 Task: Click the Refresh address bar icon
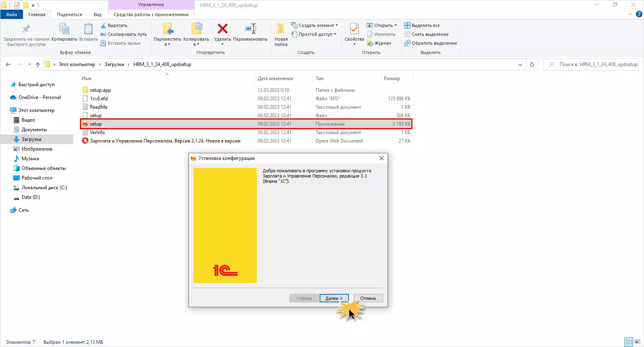pos(532,64)
